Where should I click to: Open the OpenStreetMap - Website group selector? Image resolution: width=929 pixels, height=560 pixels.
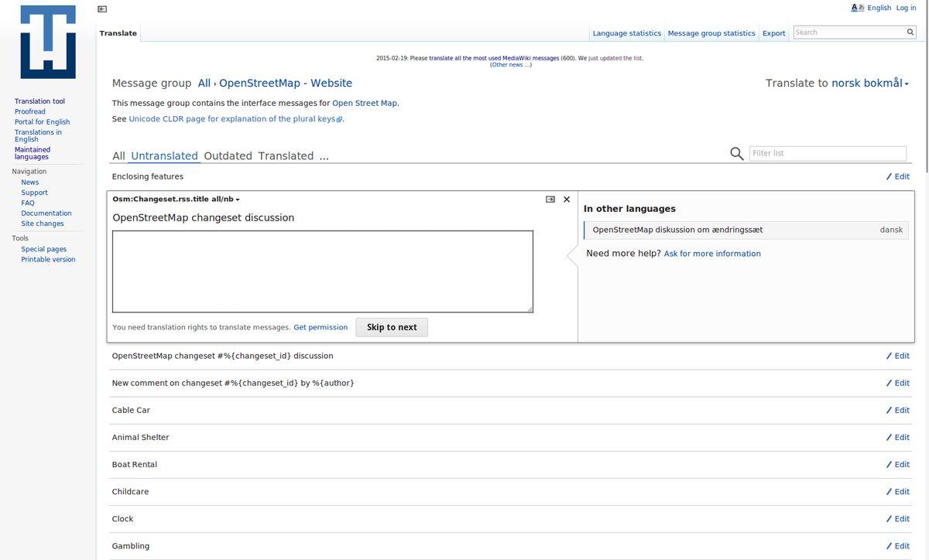286,83
